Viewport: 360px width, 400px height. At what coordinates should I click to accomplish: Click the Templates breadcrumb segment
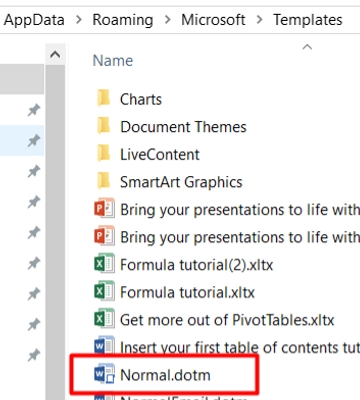click(308, 20)
